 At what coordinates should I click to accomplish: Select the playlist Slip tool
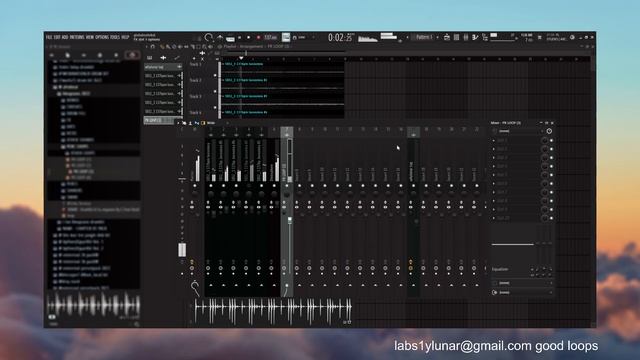click(186, 47)
